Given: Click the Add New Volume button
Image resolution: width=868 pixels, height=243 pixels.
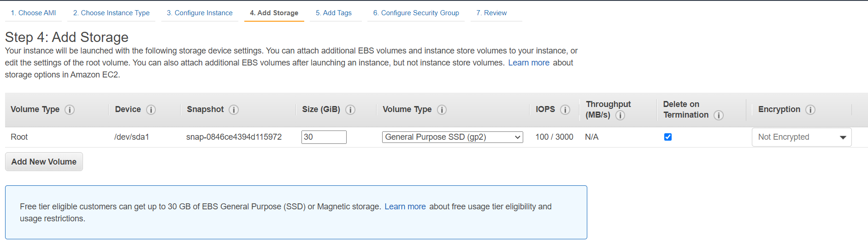Looking at the screenshot, I should 44,162.
